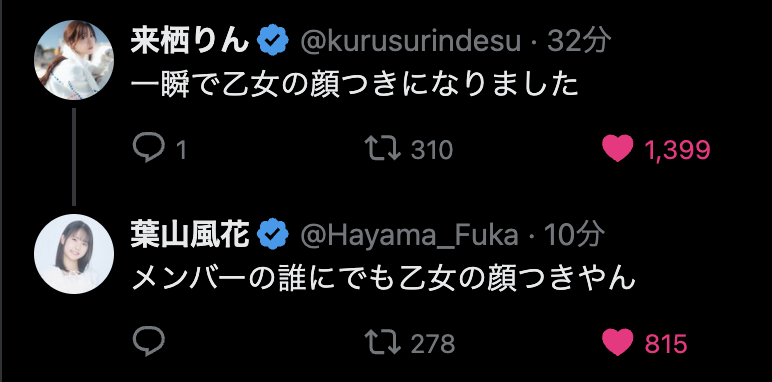Open 葉山風花's profile avatar

[x=74, y=254]
